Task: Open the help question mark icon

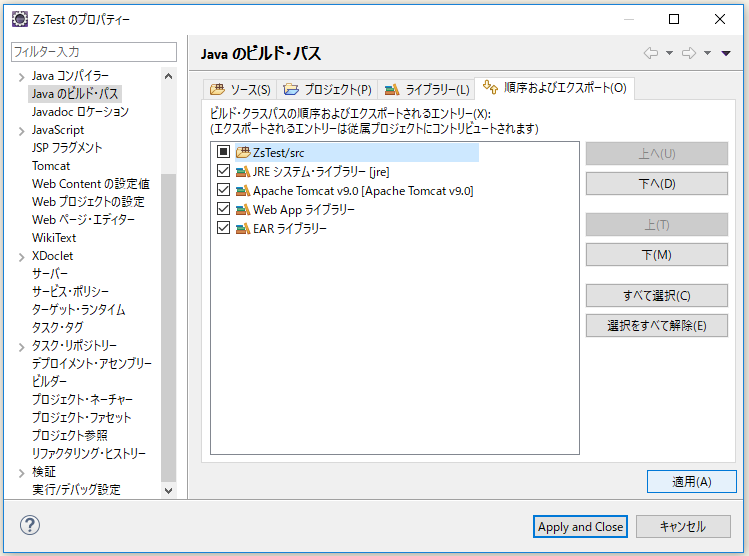Action: [x=30, y=525]
